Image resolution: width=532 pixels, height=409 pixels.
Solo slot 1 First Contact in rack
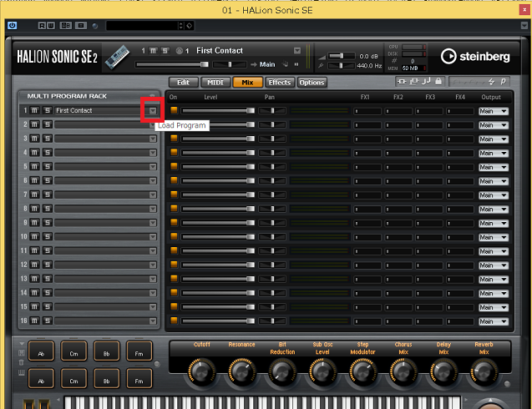point(48,110)
